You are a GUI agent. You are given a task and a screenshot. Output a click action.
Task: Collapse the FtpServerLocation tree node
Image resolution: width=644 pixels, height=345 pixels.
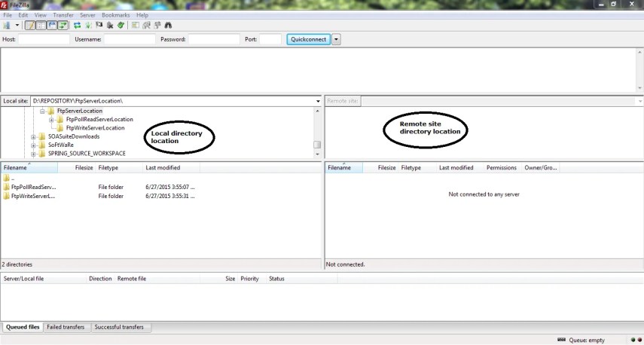click(x=42, y=111)
